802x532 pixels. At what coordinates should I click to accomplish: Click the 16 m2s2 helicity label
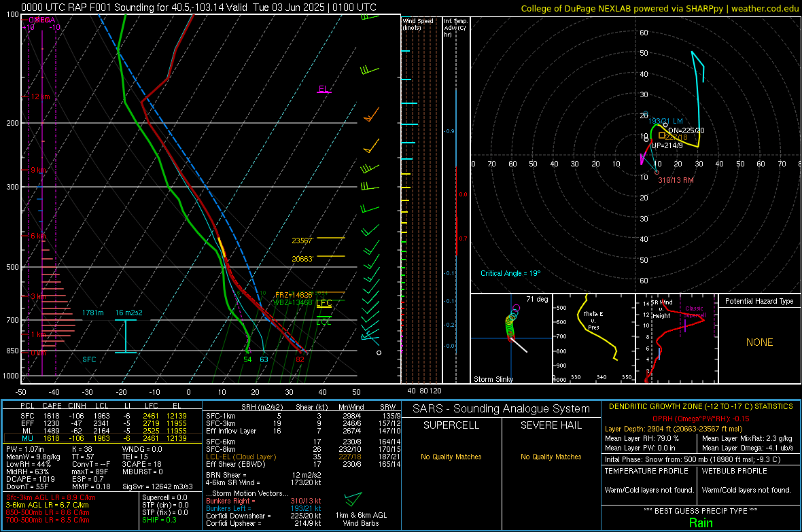[x=129, y=313]
